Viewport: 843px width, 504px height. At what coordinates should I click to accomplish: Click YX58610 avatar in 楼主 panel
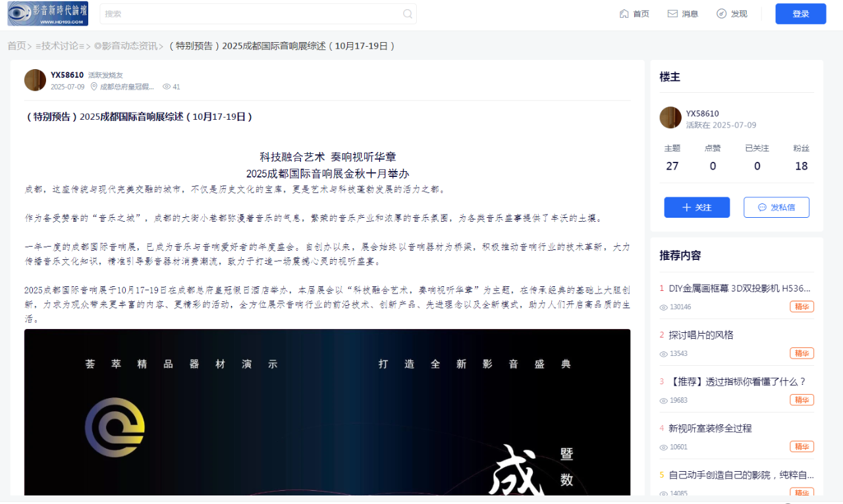pos(670,118)
